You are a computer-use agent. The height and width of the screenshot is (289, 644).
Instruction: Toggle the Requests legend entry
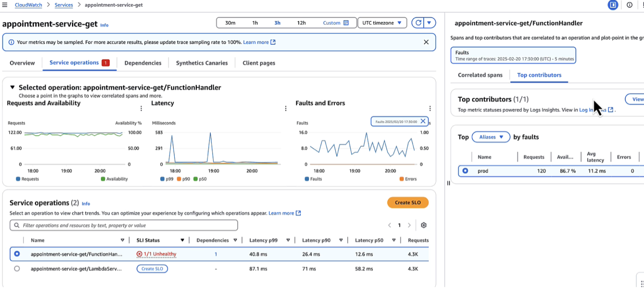(27, 179)
